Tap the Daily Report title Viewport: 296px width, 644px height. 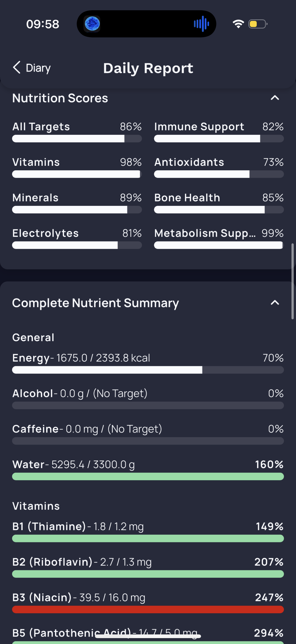(148, 68)
